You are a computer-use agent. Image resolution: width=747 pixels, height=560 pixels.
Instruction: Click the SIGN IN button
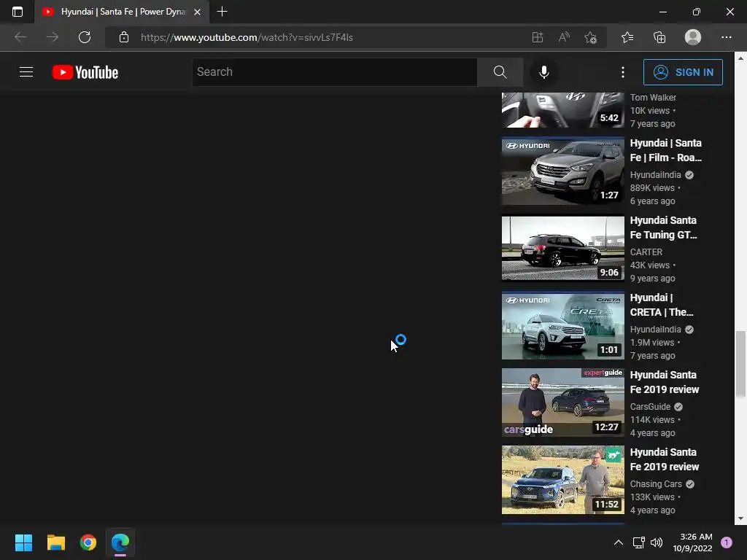[683, 72]
